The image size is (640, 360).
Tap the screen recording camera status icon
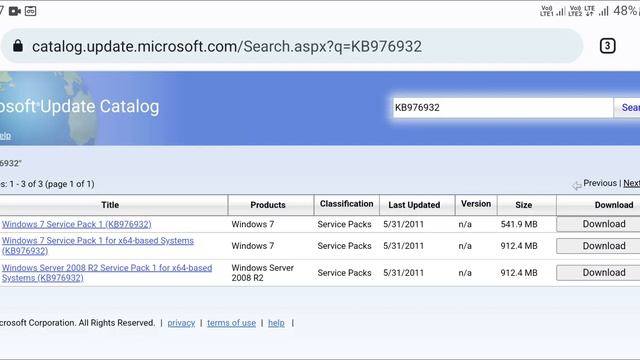pyautogui.click(x=15, y=11)
